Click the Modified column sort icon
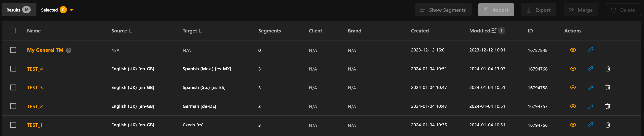This screenshot has height=136, width=644. [x=494, y=30]
